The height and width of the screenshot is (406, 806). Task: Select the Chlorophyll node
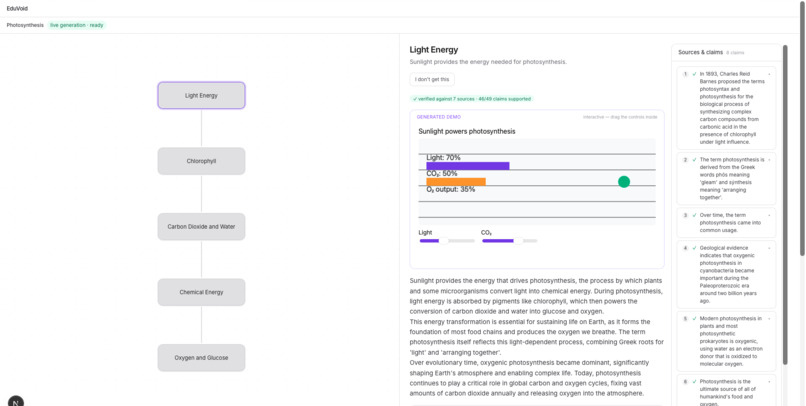click(x=201, y=161)
